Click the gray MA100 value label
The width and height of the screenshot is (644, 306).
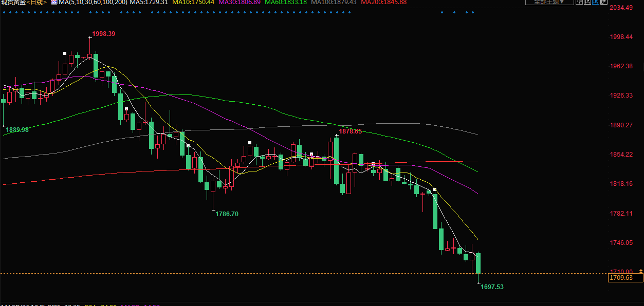pos(334,3)
